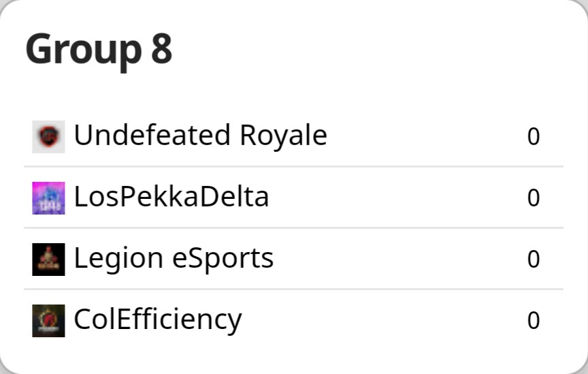Click the Undefeated Royale team logo
Viewport: 588px width, 374px height.
(48, 136)
